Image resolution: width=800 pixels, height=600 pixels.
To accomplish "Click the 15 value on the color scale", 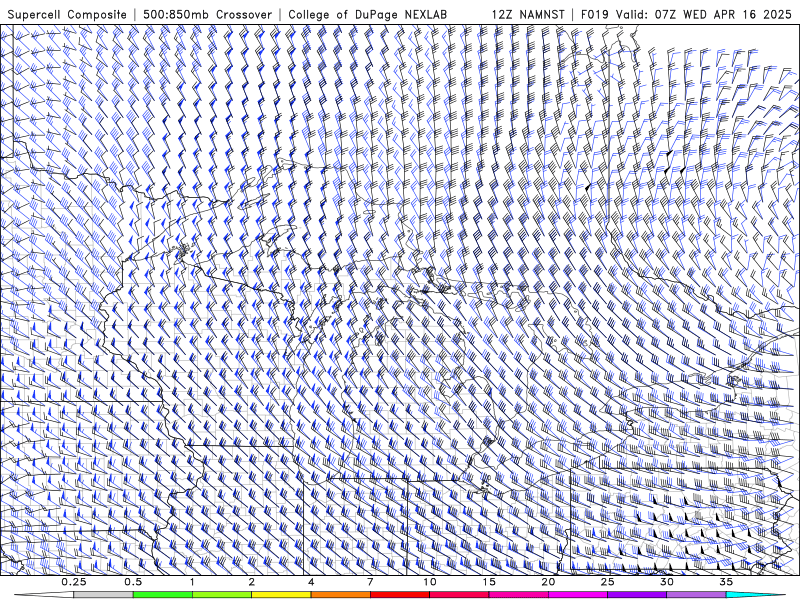I will [489, 582].
